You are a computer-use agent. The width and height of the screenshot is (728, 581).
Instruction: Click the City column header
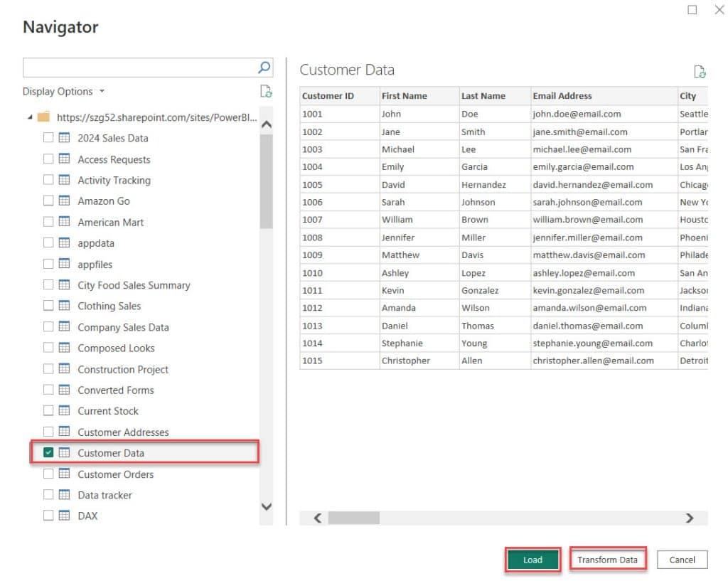click(692, 96)
